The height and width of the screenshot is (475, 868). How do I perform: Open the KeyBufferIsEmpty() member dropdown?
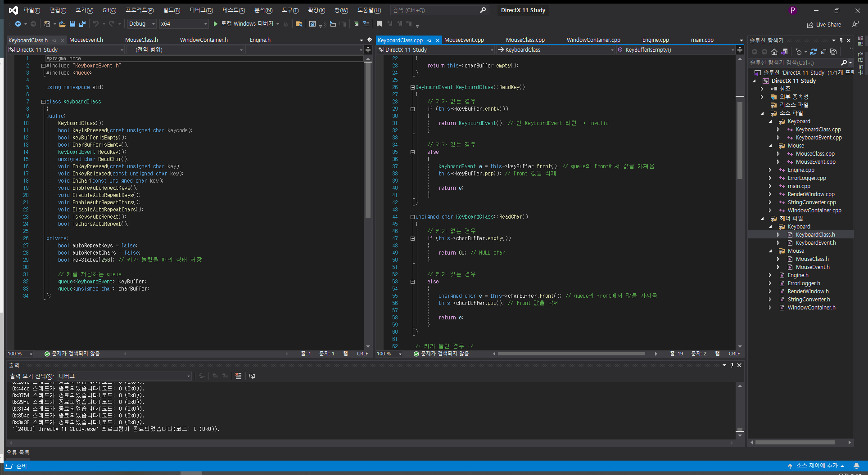676,50
